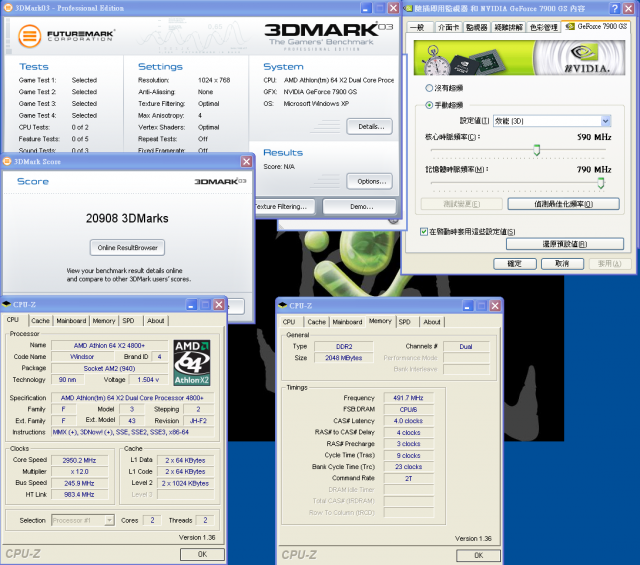Open SPD tab in Memory CPU-Z window
Screen dimensions: 640x565
click(404, 322)
